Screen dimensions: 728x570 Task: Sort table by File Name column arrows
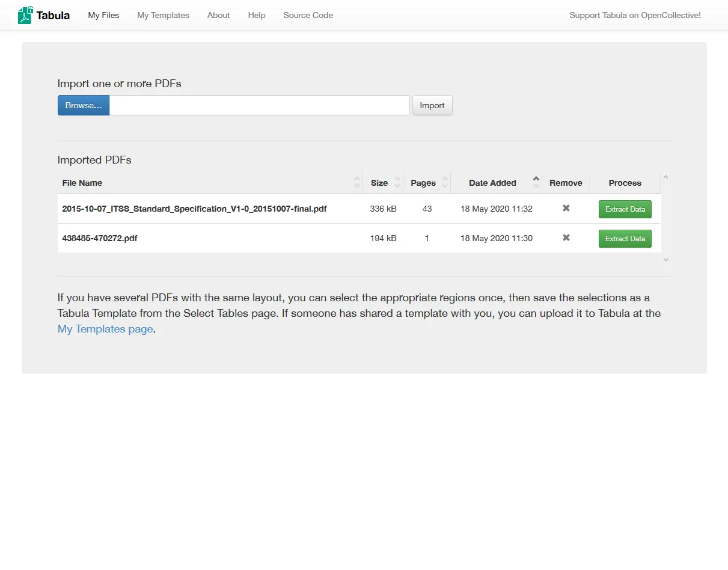click(x=357, y=183)
